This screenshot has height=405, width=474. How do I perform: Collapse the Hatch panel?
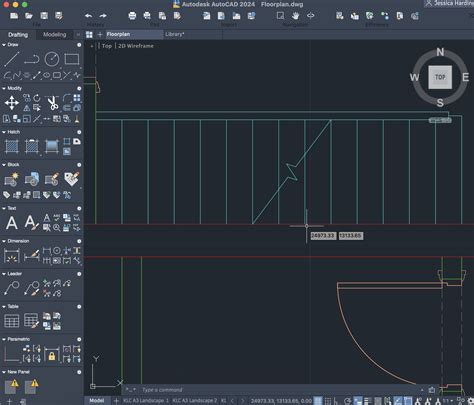pos(4,132)
